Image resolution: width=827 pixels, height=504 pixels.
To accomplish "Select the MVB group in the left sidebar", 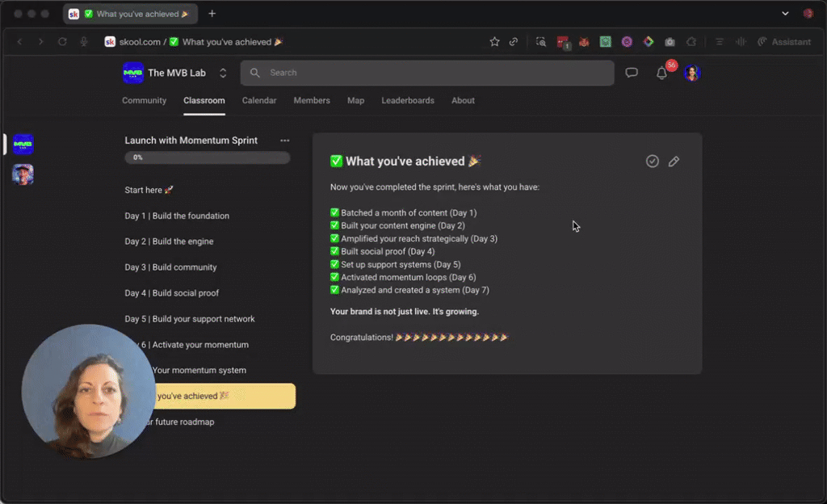I will click(23, 144).
